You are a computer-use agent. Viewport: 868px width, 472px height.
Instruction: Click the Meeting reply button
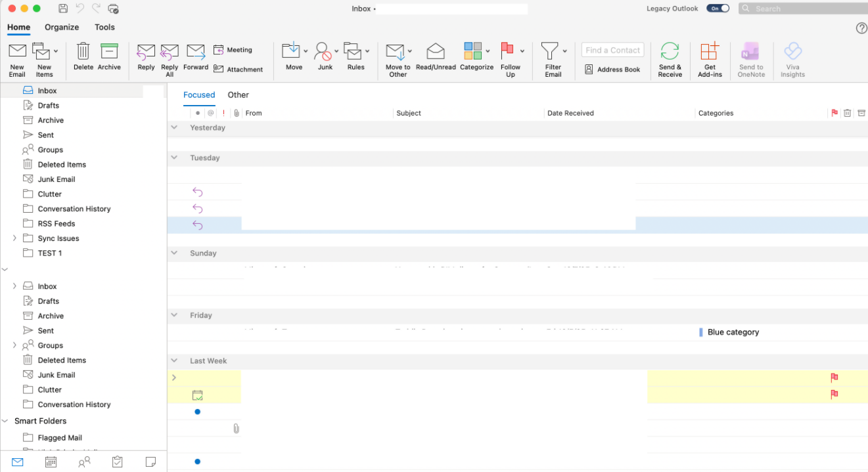click(x=233, y=50)
